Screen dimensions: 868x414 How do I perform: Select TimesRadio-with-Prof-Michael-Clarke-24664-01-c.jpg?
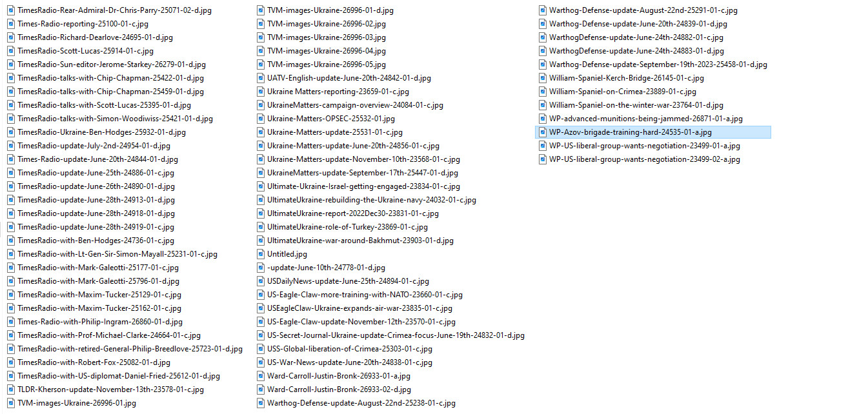coord(109,335)
